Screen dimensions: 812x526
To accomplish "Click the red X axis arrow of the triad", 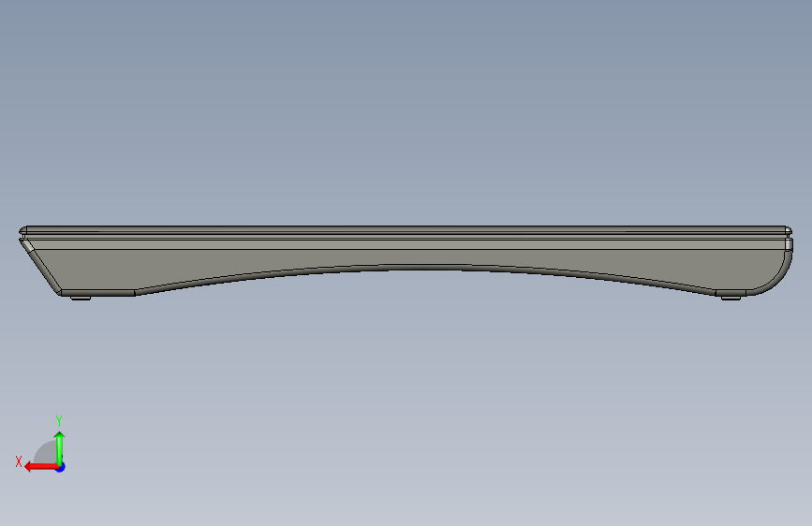I will click(x=41, y=467).
